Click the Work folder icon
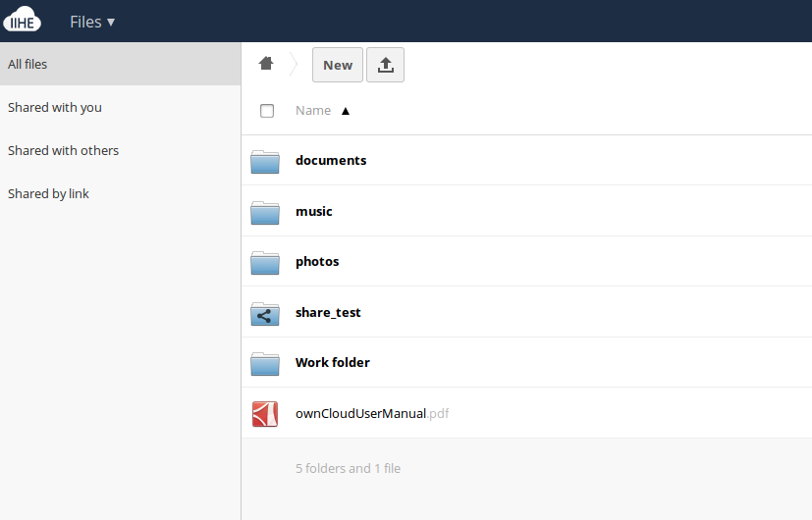 click(265, 363)
